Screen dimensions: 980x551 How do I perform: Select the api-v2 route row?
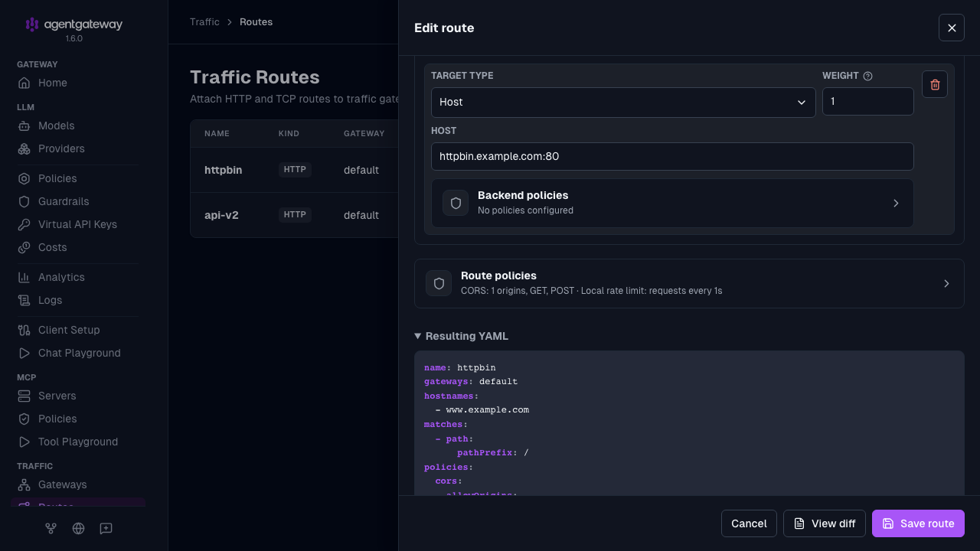coord(295,215)
